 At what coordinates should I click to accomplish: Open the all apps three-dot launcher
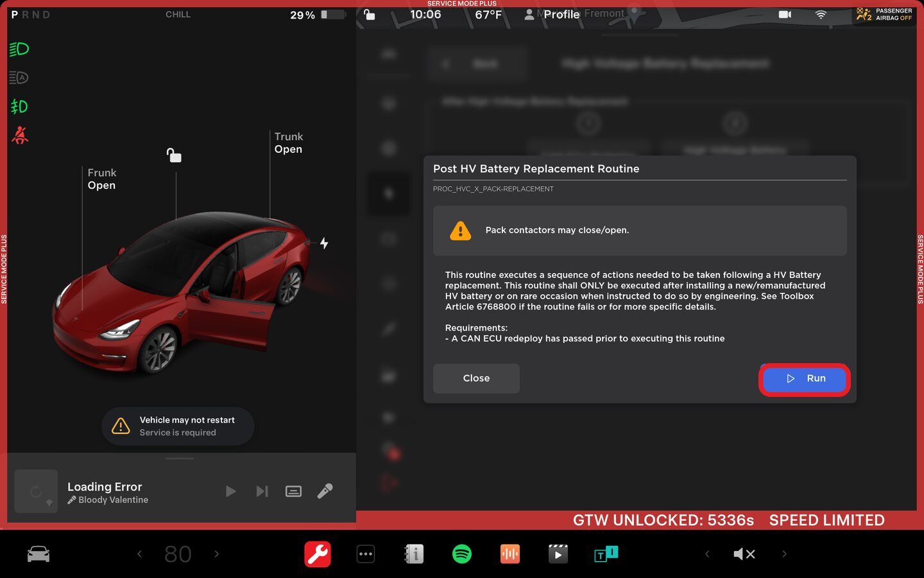pos(366,554)
